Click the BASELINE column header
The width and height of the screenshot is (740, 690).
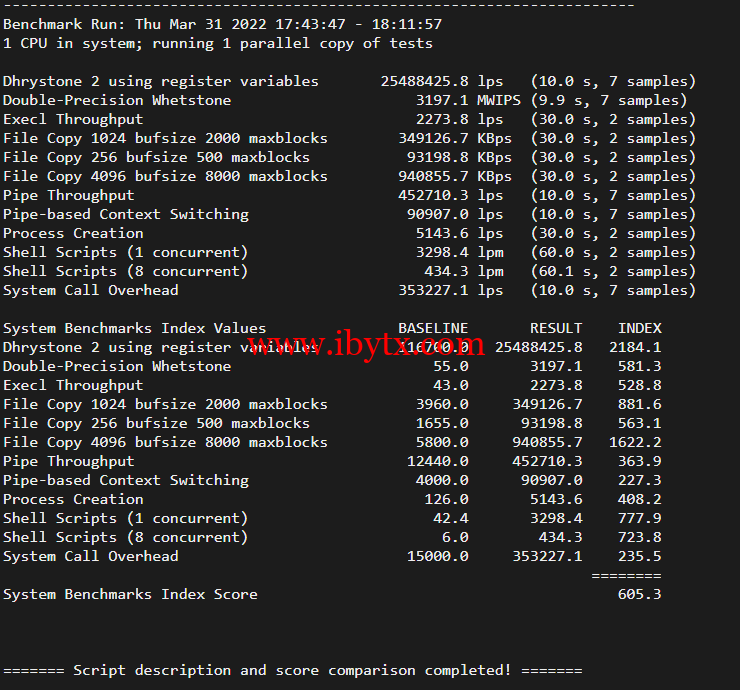coord(433,328)
